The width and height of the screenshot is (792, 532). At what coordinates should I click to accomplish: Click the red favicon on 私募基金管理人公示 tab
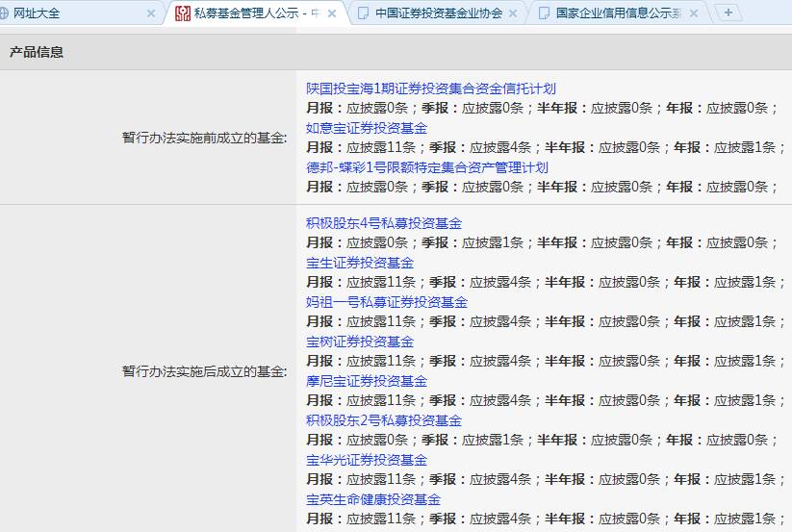click(x=182, y=13)
